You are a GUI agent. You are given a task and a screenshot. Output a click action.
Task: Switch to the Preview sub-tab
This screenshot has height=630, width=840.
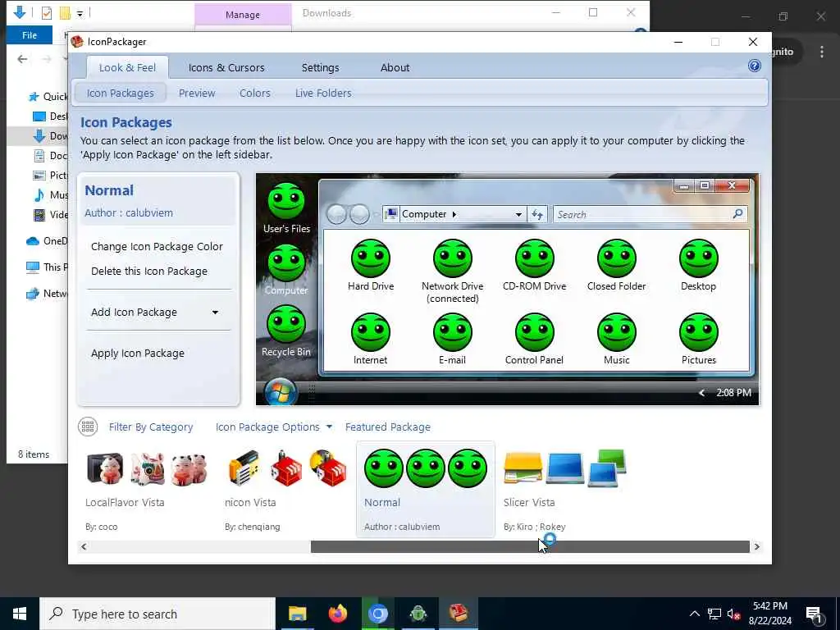[197, 94]
